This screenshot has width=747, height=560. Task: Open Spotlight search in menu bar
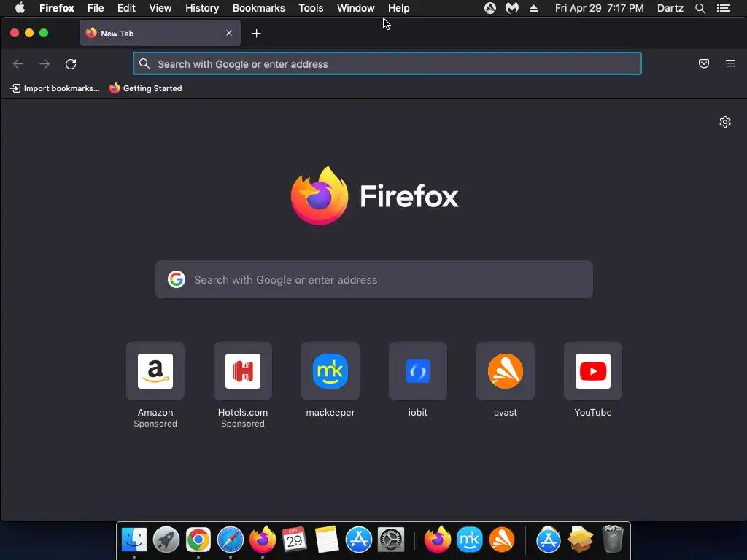coord(700,8)
